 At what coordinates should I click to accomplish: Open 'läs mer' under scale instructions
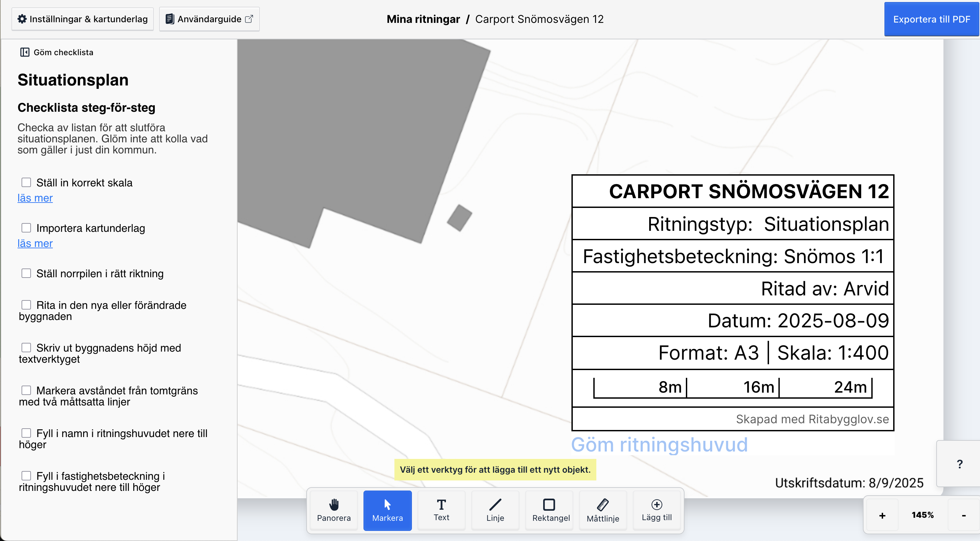pos(35,197)
